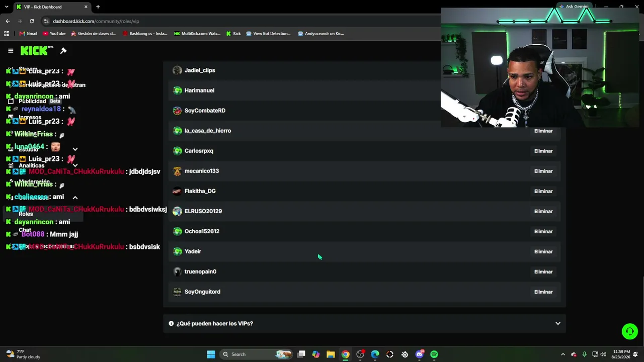The width and height of the screenshot is (644, 362).
Task: Open the flashbang cs Instagram bookmark
Action: tap(145, 34)
